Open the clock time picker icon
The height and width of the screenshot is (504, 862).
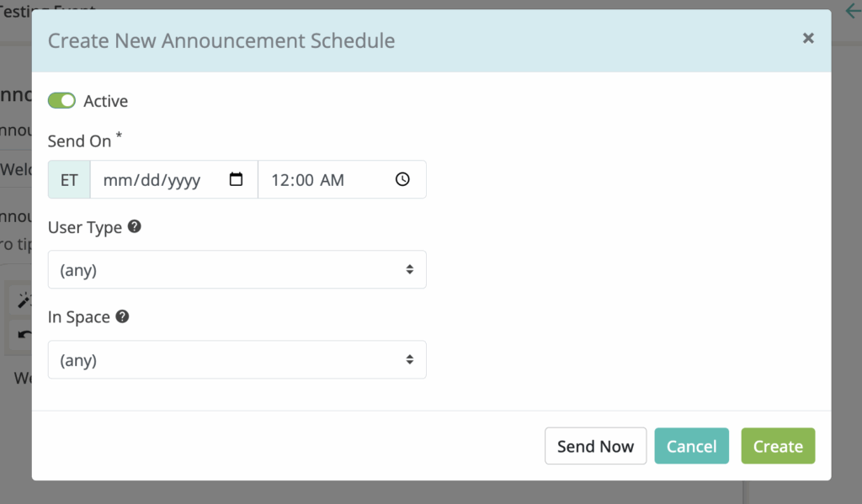click(402, 179)
